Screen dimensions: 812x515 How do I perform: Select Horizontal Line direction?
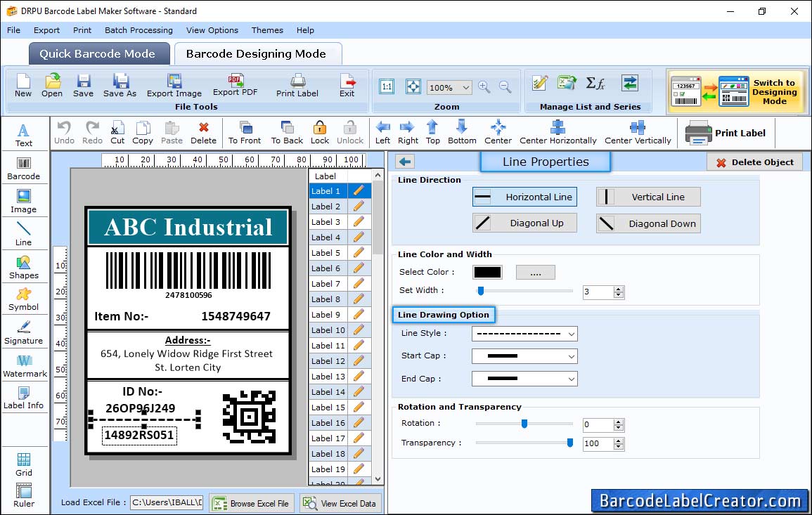click(524, 197)
